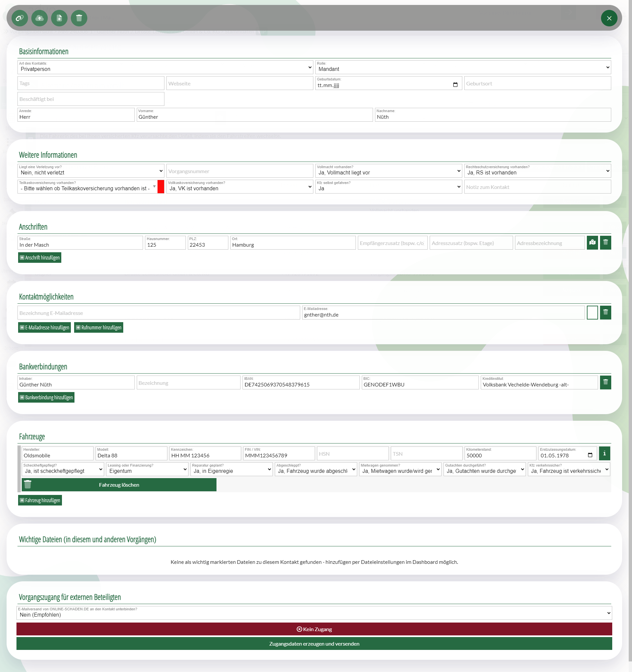This screenshot has width=632, height=672.
Task: Click the Vorgangsnummer input field
Action: point(239,171)
